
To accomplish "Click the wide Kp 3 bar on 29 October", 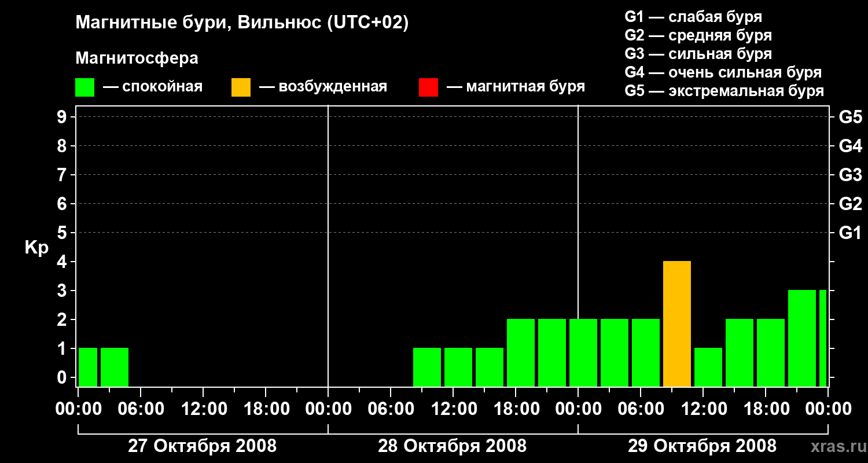I will pyautogui.click(x=802, y=339).
